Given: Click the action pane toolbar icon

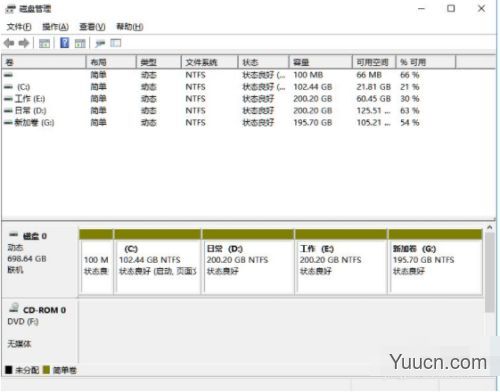Looking at the screenshot, I should tap(80, 43).
